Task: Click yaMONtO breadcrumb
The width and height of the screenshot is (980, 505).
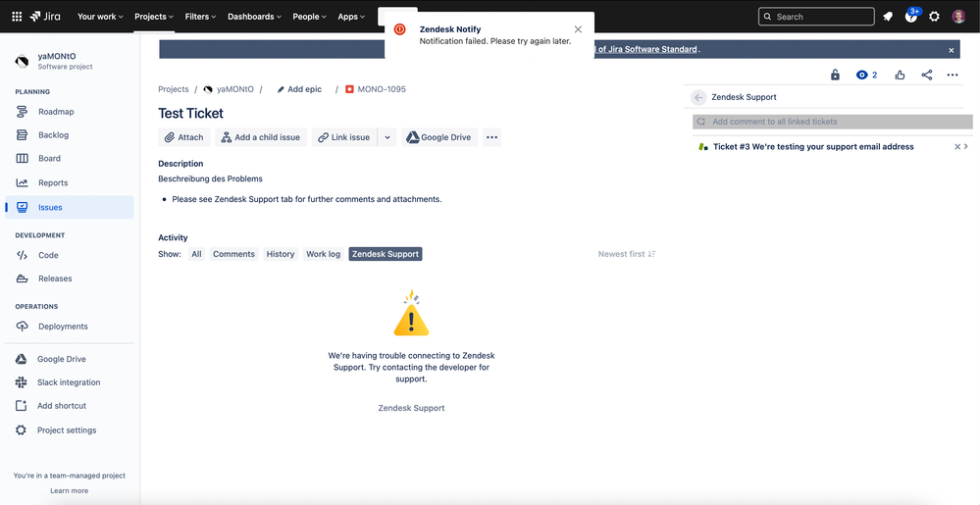Action: click(x=229, y=89)
